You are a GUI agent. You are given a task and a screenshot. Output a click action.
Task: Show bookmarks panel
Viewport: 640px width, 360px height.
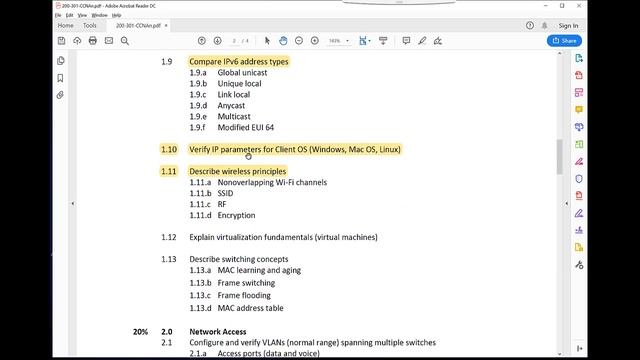tap(60, 78)
